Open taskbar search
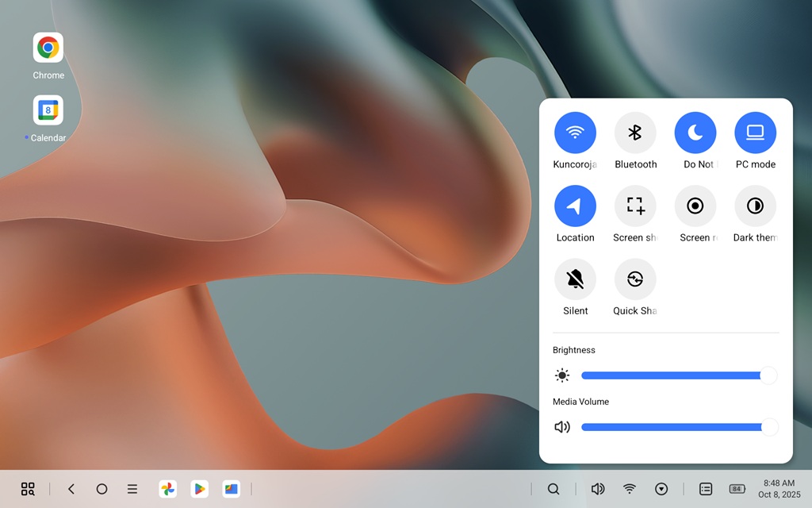 click(x=553, y=489)
